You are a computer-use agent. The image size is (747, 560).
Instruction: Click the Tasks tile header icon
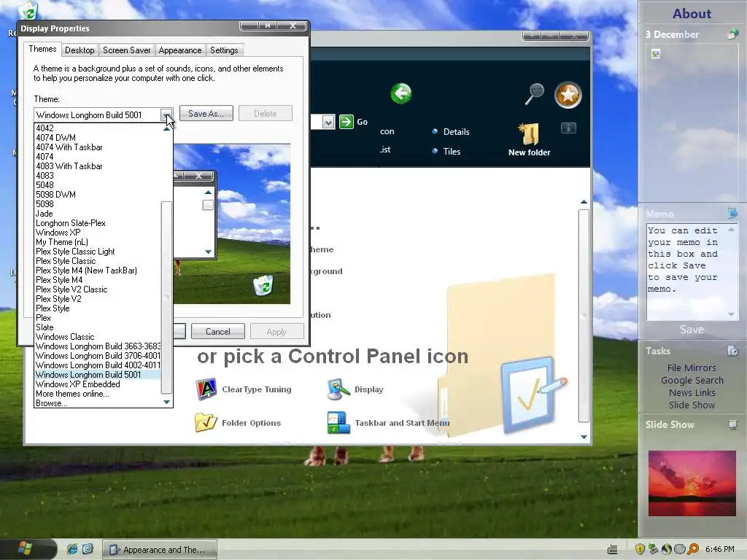point(732,351)
